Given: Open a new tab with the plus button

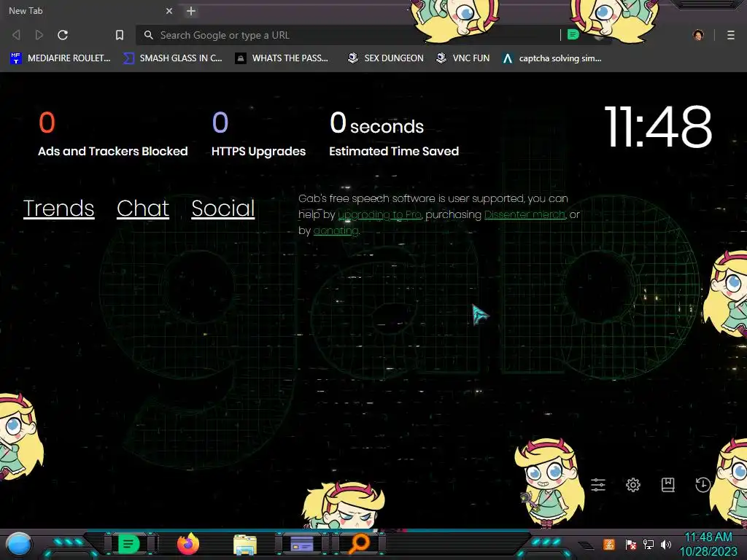Looking at the screenshot, I should coord(191,11).
